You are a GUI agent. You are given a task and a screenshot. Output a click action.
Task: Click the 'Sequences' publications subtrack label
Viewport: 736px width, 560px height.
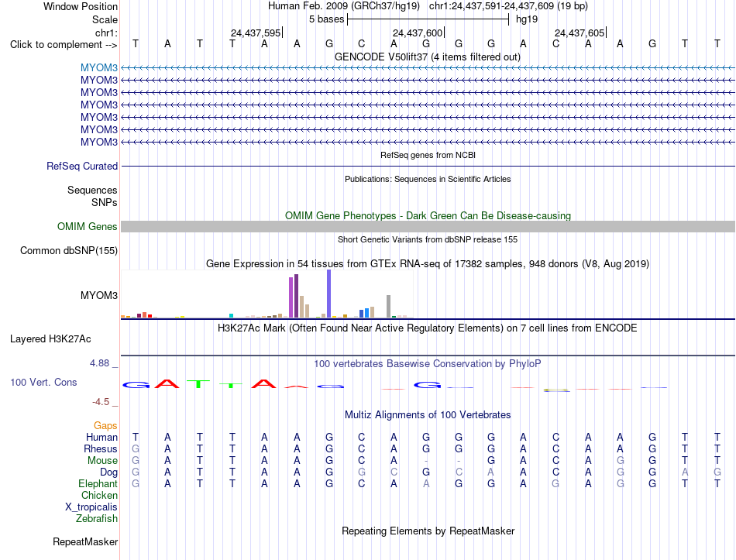92,190
